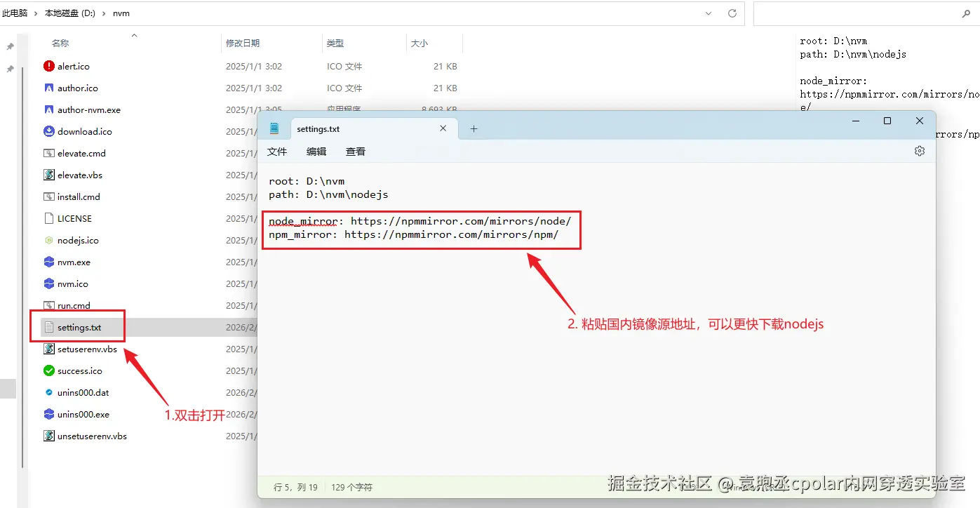Viewport: 980px width, 508px height.
Task: Select the elevate.vbs script icon
Action: coord(48,175)
